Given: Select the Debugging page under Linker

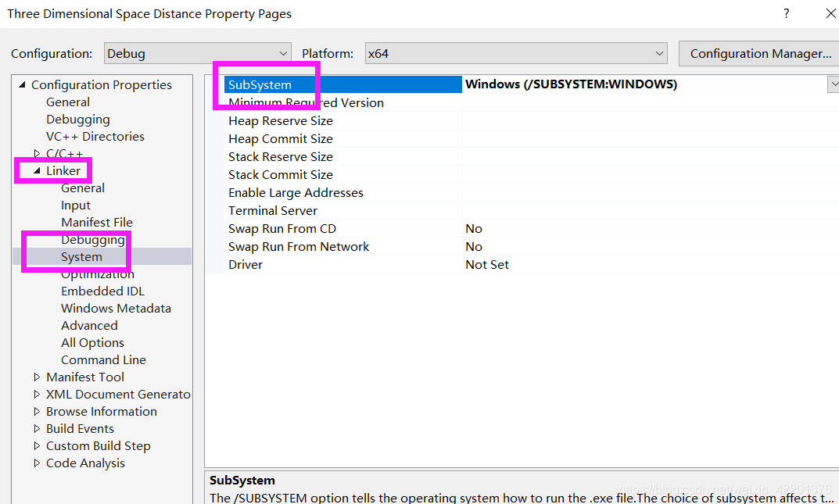Looking at the screenshot, I should point(93,239).
